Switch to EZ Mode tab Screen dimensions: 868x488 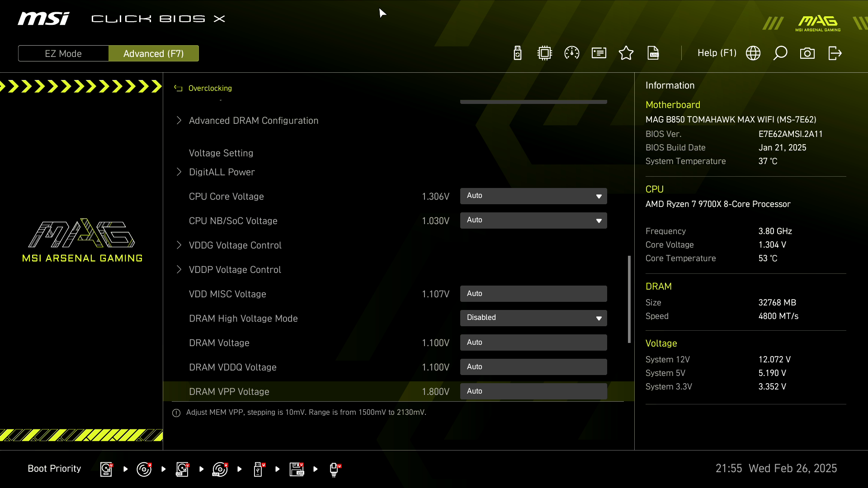[x=63, y=53]
